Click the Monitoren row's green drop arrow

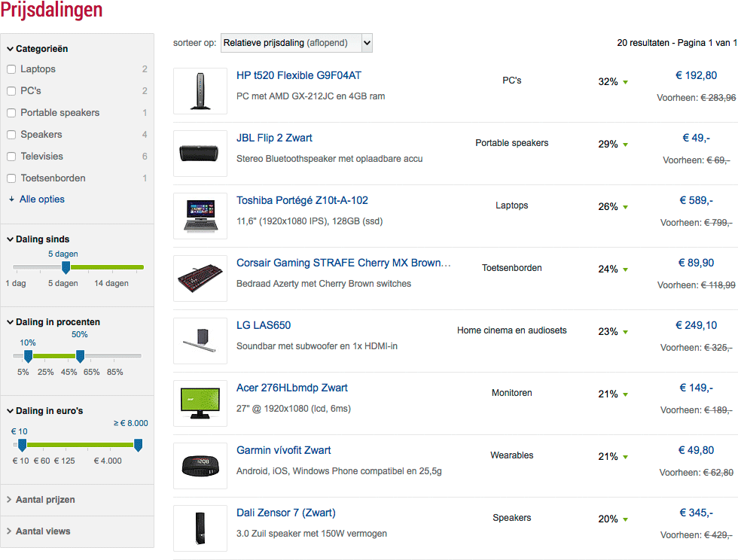(626, 395)
